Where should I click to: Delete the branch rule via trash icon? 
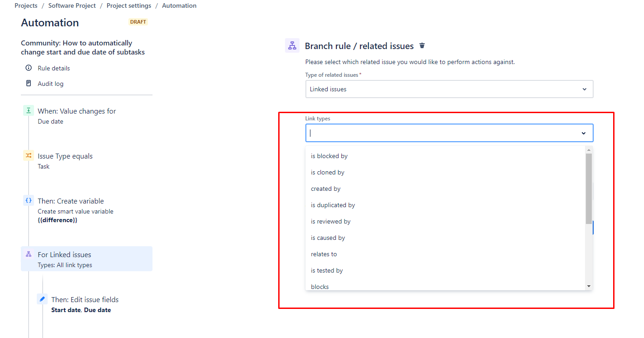tap(422, 45)
